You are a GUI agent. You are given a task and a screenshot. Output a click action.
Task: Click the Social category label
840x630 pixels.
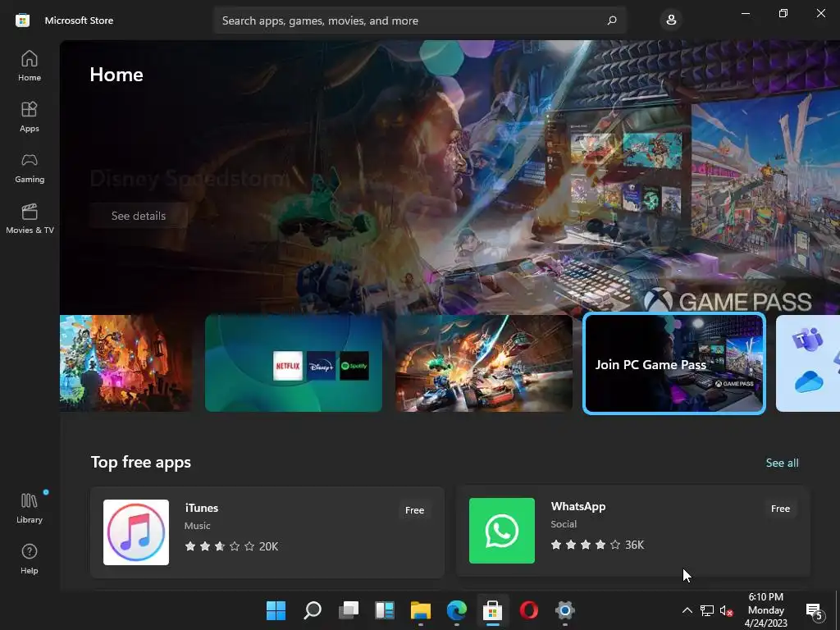[x=564, y=524]
